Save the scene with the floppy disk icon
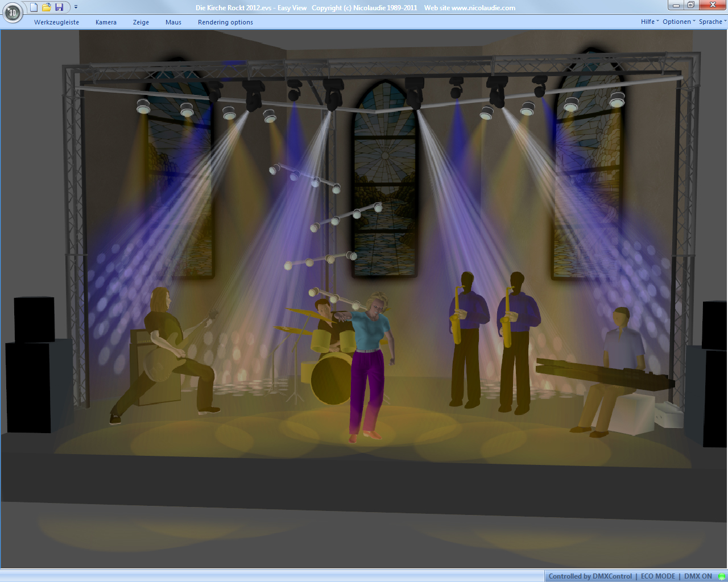Viewport: 728px width, 582px height. pyautogui.click(x=59, y=7)
